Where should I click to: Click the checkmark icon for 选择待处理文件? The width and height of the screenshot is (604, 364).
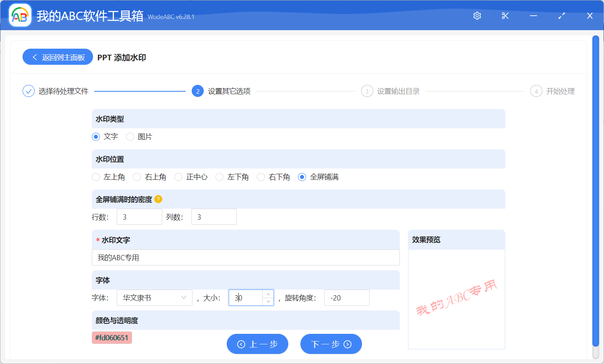[x=28, y=91]
